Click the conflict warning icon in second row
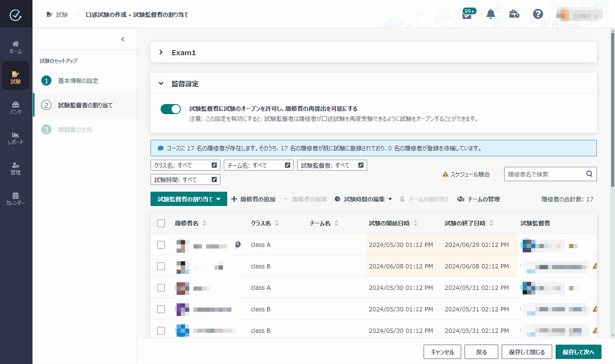This screenshot has width=615, height=364. pos(595,266)
